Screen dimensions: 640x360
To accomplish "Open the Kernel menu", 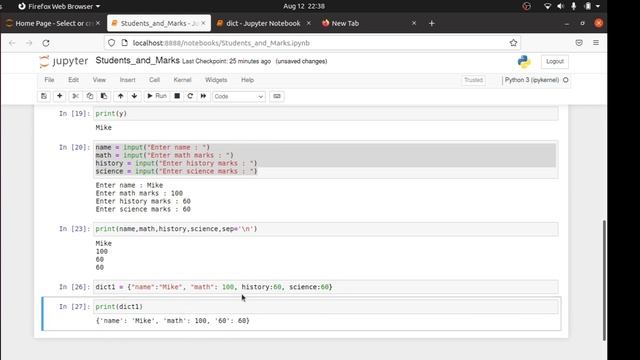I will tap(182, 80).
